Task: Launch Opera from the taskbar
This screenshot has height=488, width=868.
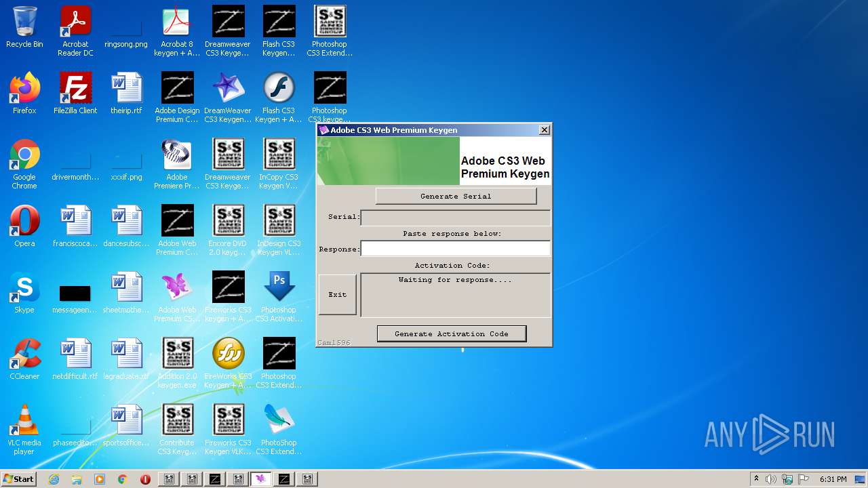Action: 145,479
